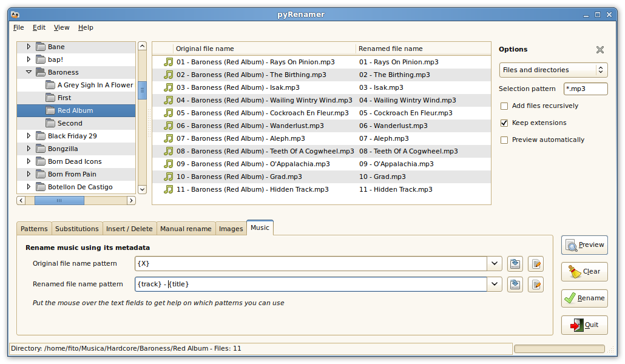Switch to the Images tab
The image size is (625, 364).
(x=231, y=229)
